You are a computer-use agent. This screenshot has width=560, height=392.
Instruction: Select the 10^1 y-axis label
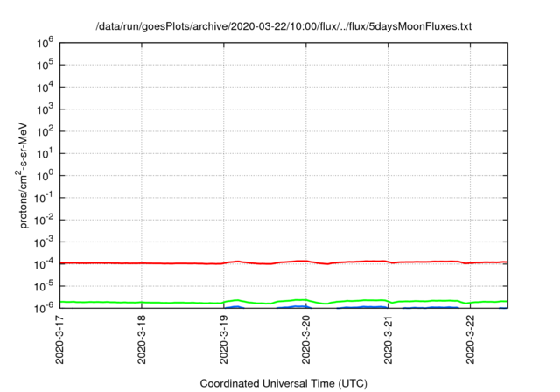coord(45,154)
